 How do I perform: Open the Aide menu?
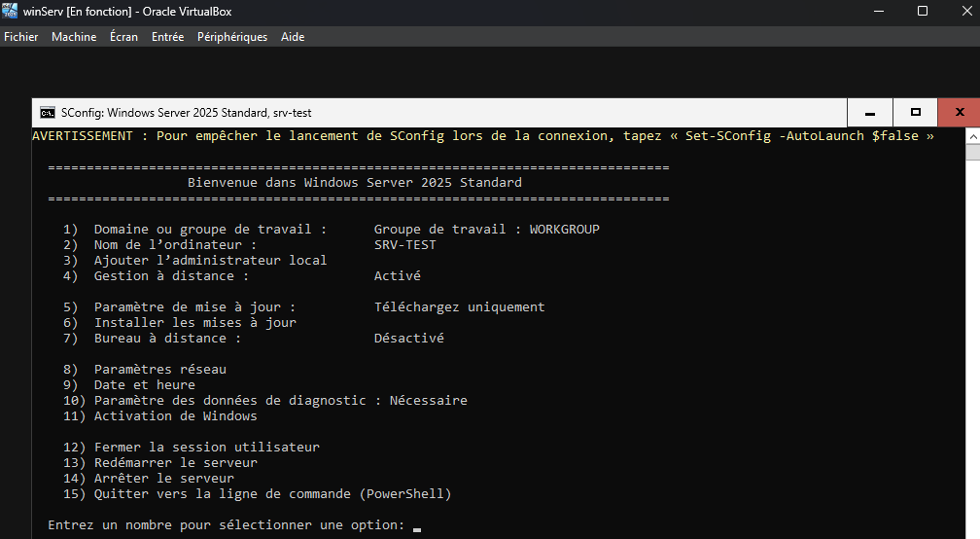[293, 37]
